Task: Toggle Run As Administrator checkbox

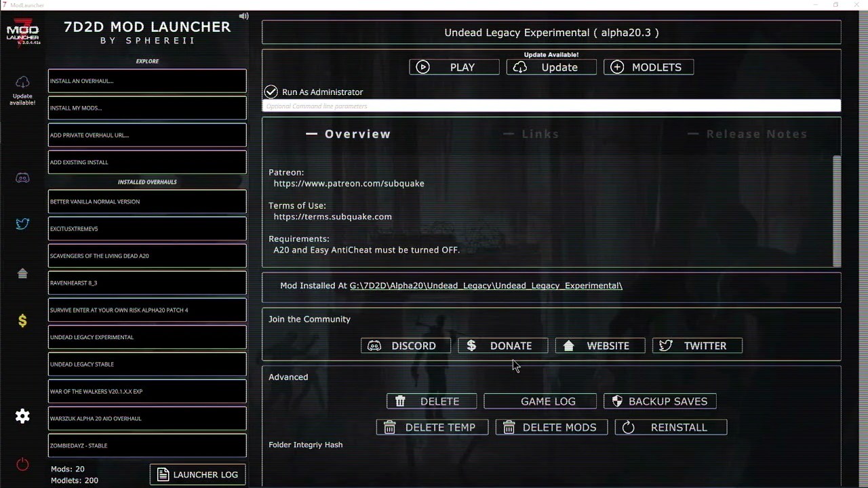Action: click(271, 91)
